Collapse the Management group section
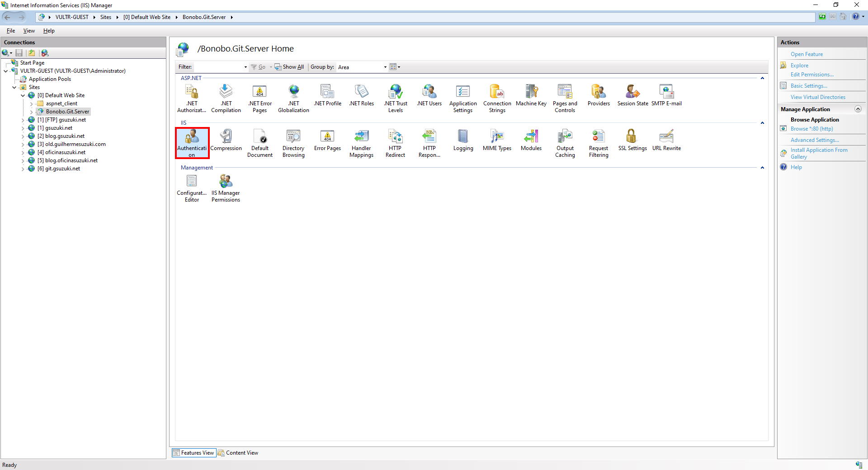 (762, 168)
